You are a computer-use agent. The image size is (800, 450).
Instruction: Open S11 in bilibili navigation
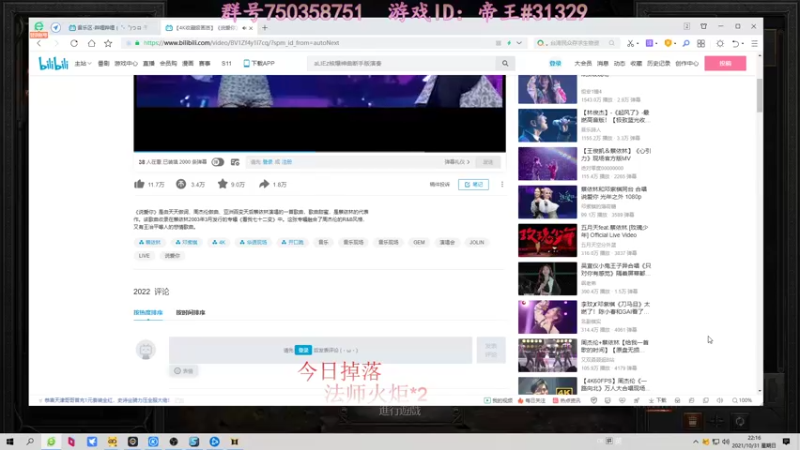pos(227,63)
